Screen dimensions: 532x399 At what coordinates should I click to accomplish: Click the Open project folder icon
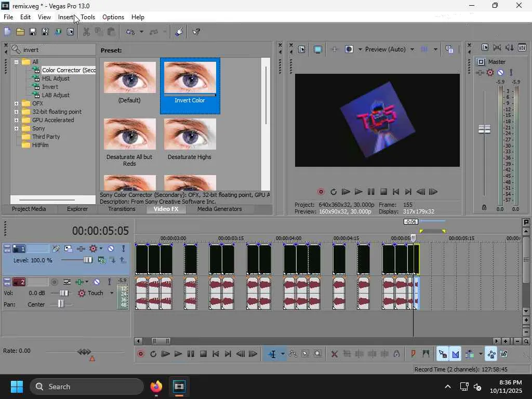coord(20,32)
